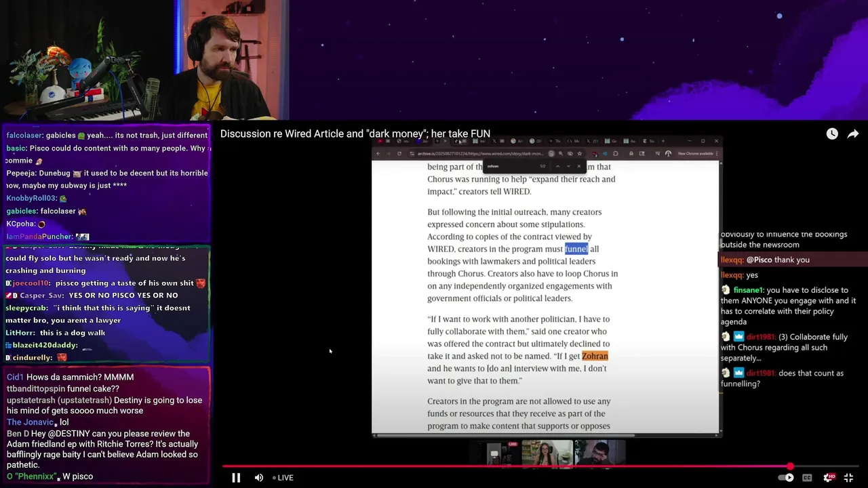Click Chrome forward arrow in shared browser
The height and width of the screenshot is (488, 868).
(389, 154)
